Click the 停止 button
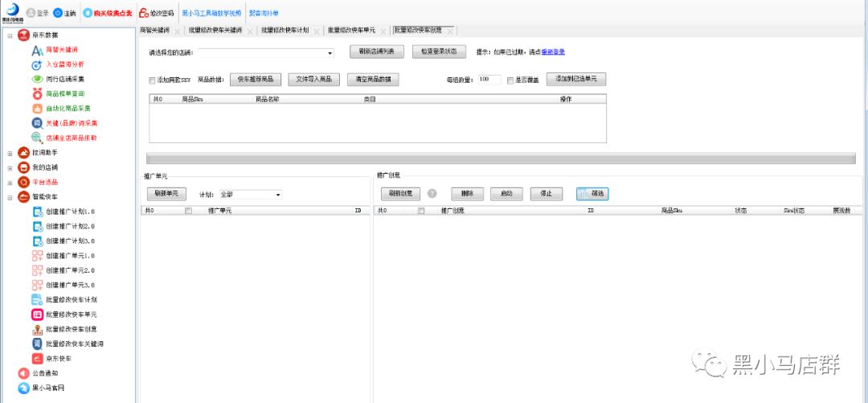This screenshot has width=868, height=403. [x=547, y=194]
